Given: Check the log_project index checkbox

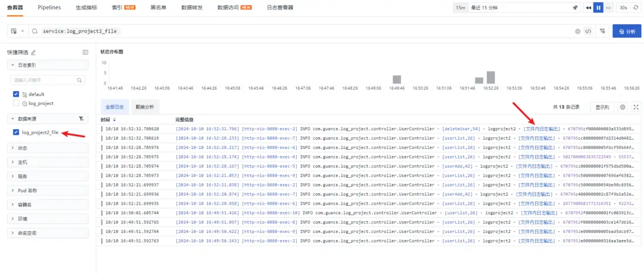Looking at the screenshot, I should coord(16,103).
